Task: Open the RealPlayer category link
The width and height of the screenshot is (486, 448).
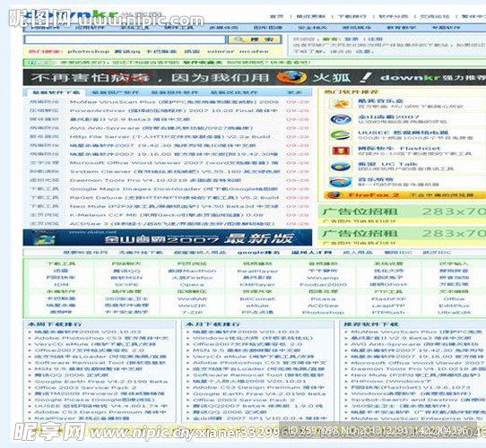Action: (257, 271)
